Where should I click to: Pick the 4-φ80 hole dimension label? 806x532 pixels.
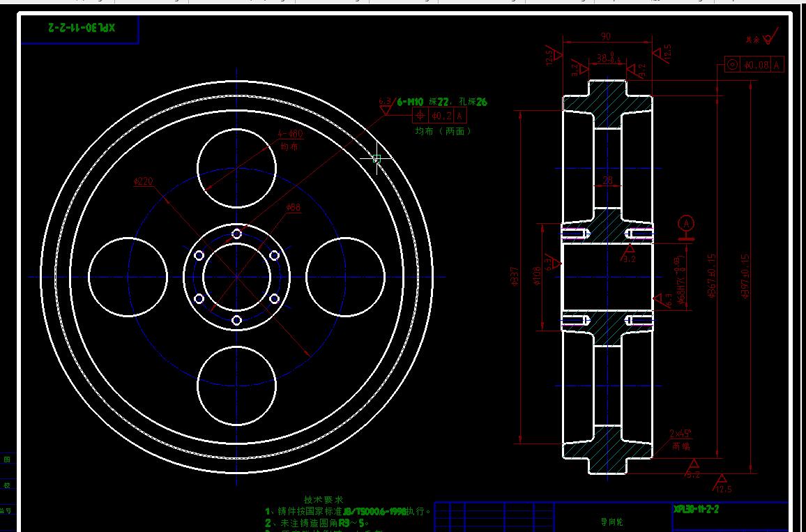coord(291,134)
